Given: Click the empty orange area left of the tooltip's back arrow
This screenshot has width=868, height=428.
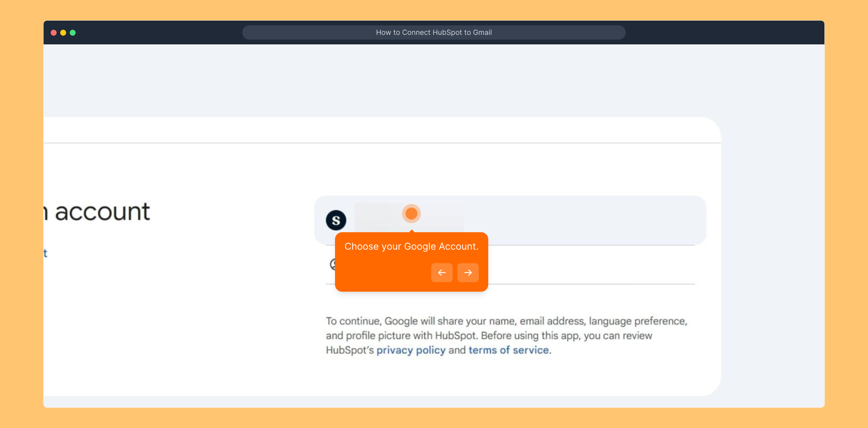Looking at the screenshot, I should 380,273.
